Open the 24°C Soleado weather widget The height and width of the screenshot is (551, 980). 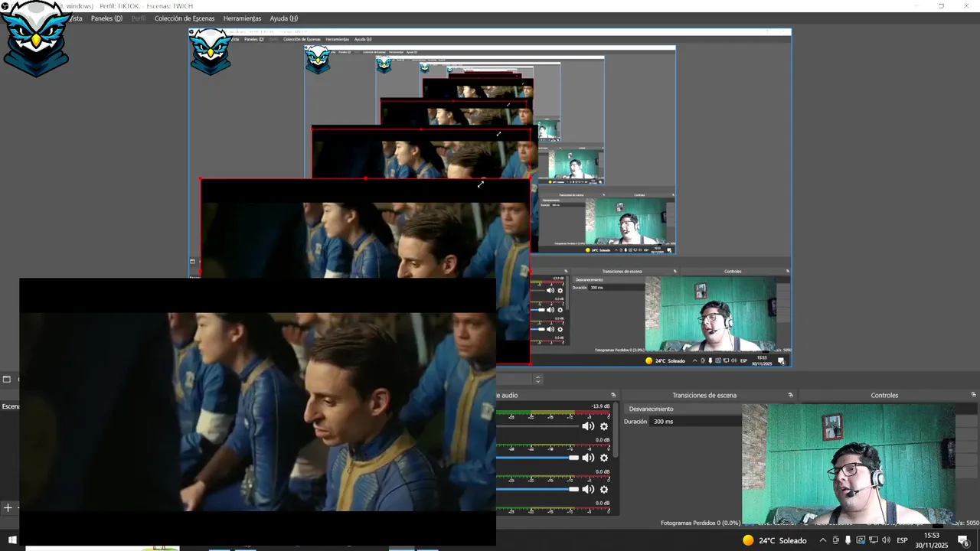pyautogui.click(x=774, y=540)
